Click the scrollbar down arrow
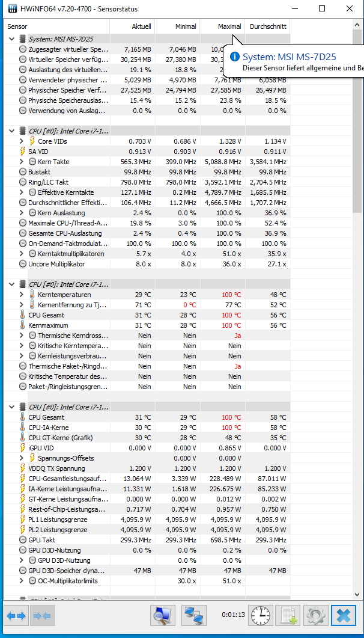The image size is (364, 638). [357, 595]
